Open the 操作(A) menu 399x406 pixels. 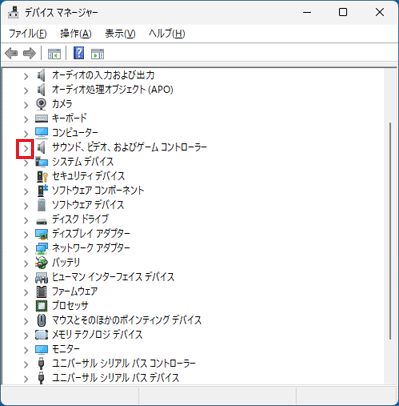76,34
